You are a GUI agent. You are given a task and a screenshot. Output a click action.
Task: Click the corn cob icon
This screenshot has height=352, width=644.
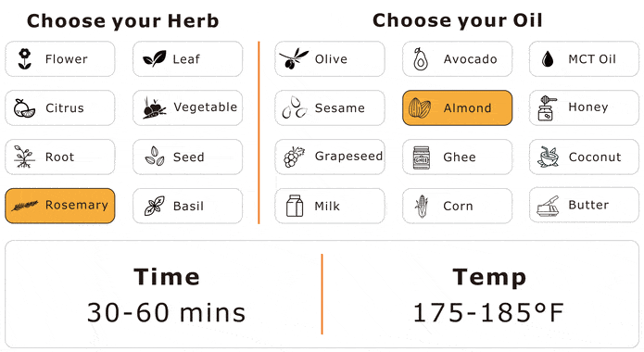(422, 206)
